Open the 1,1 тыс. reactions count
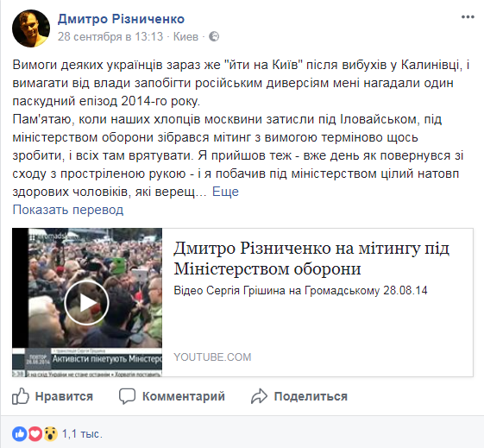This screenshot has width=484, height=448. click(82, 434)
